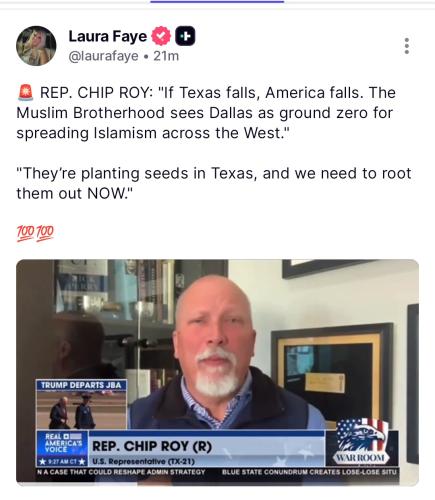The image size is (435, 500).
Task: Click the first red 100 emoji
Action: [x=25, y=233]
